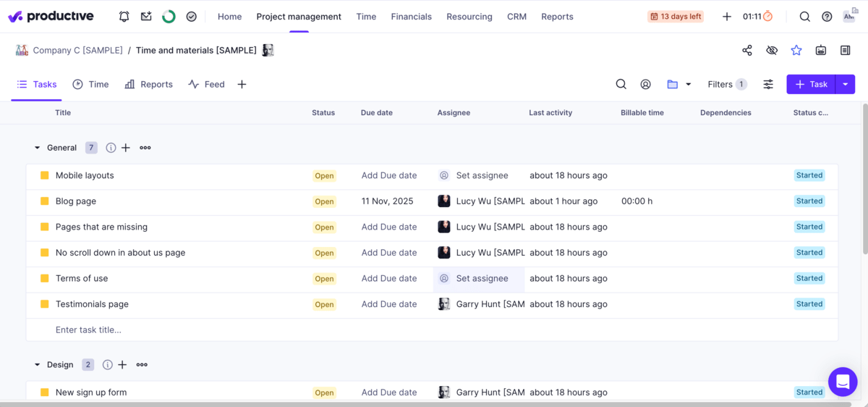This screenshot has height=407, width=868.
Task: Open the New sign up form task
Action: coord(91,393)
